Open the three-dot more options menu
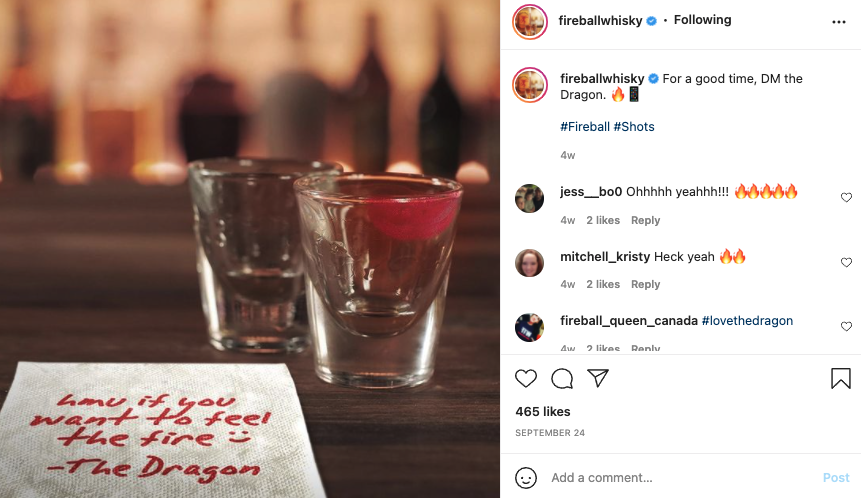The width and height of the screenshot is (861, 498). [838, 22]
